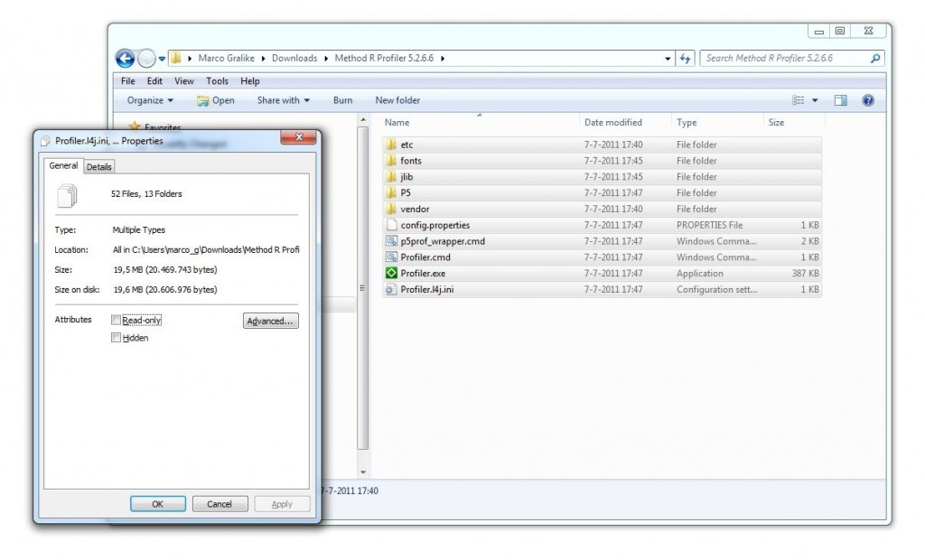Toggle the preview pane icon

point(840,100)
